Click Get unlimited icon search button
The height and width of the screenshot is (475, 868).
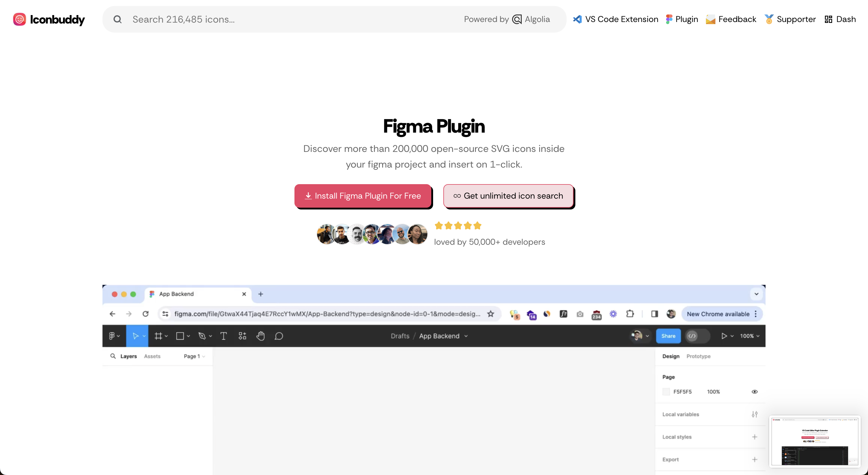(508, 196)
